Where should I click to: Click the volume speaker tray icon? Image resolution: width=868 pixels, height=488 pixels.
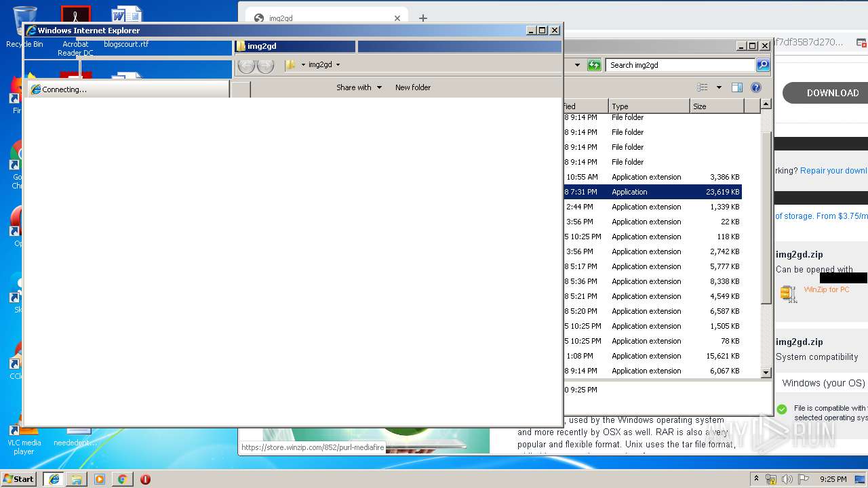787,479
